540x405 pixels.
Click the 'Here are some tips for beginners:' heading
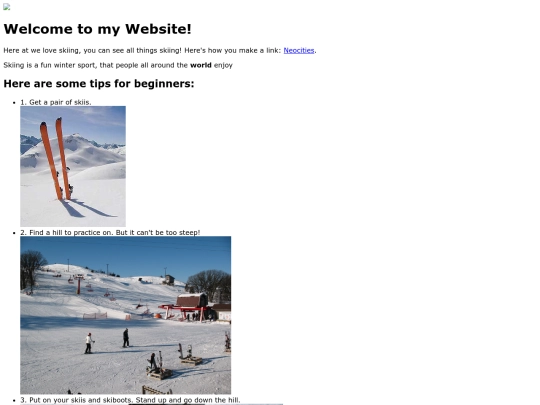click(99, 83)
